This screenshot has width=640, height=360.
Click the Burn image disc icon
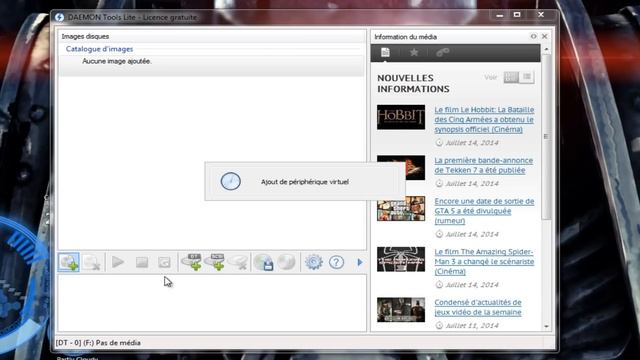click(x=287, y=262)
